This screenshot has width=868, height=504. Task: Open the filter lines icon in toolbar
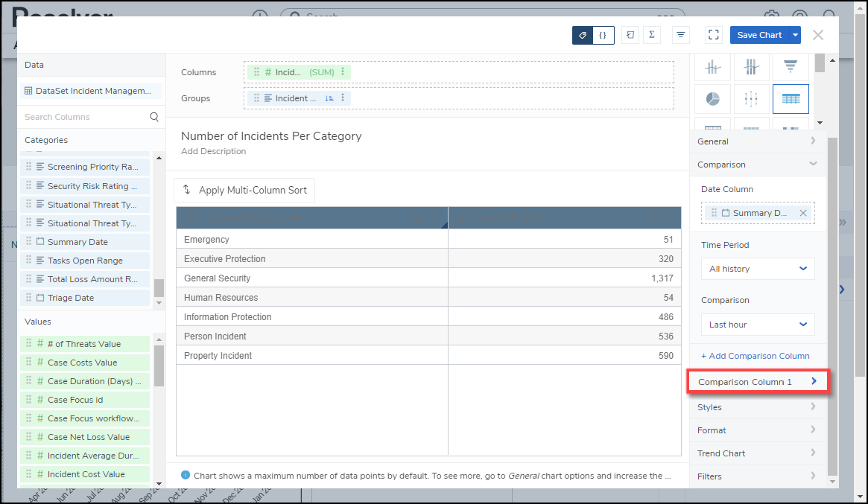coord(680,35)
